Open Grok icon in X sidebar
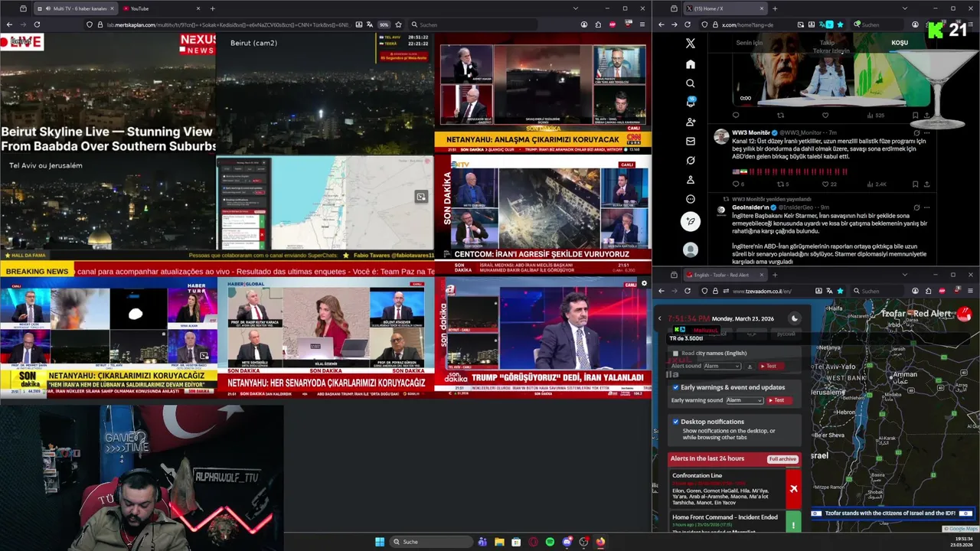The image size is (980, 551). (691, 160)
